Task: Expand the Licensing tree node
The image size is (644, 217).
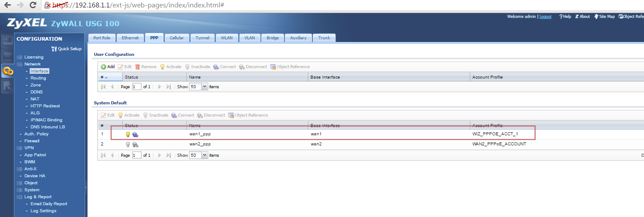Action: (x=20, y=57)
